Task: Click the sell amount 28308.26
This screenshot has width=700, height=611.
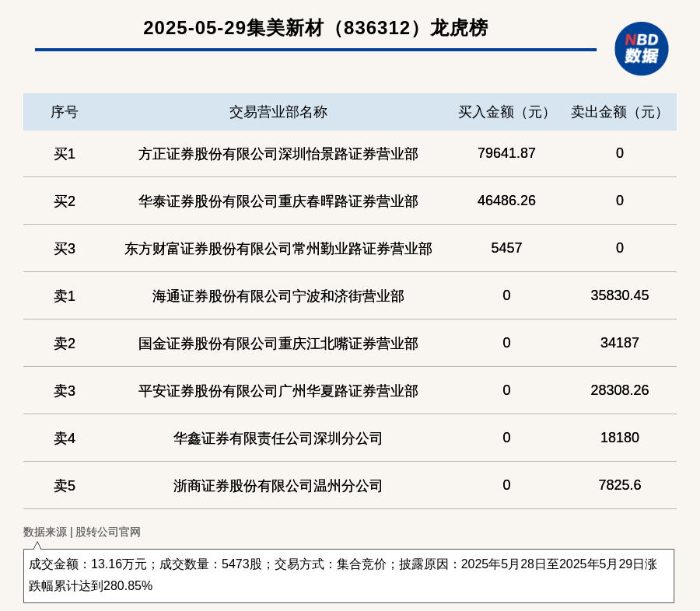Action: 620,390
